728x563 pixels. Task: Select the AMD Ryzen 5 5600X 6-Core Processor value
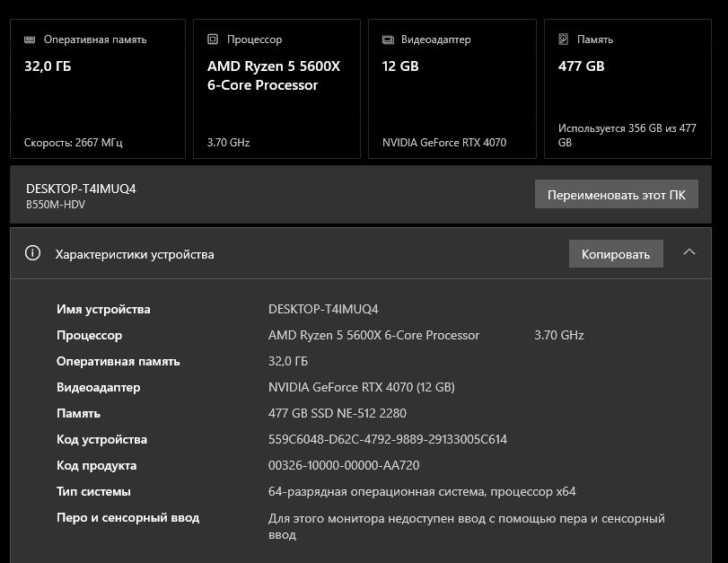(x=373, y=336)
